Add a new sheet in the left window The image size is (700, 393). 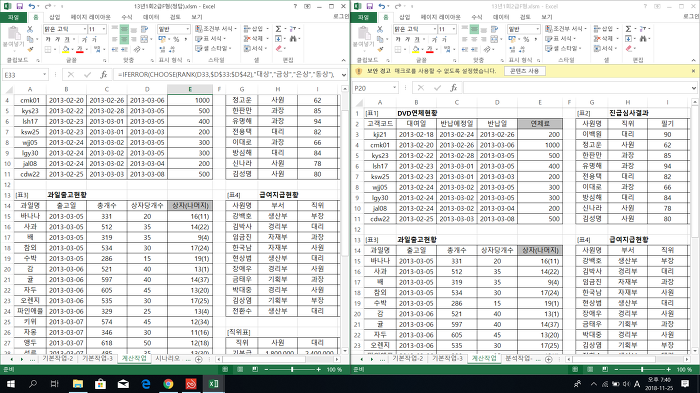tap(199, 359)
